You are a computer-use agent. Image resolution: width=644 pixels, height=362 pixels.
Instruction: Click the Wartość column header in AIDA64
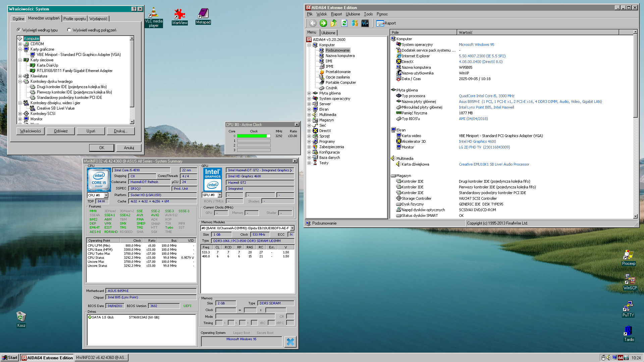[x=538, y=33]
